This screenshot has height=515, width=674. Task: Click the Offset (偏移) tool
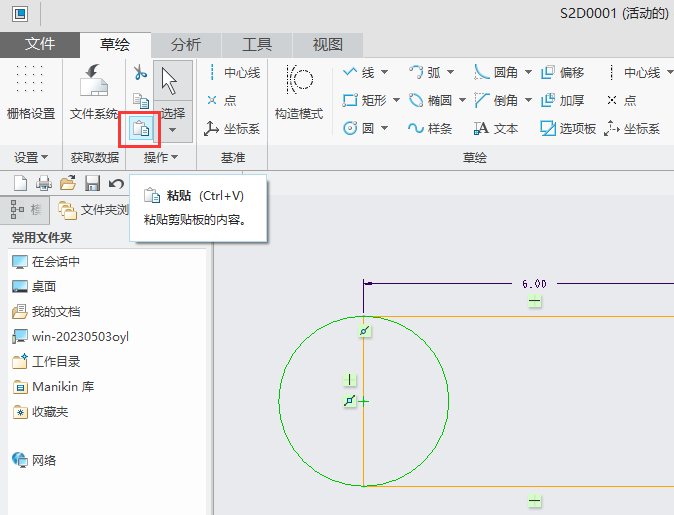(x=562, y=73)
